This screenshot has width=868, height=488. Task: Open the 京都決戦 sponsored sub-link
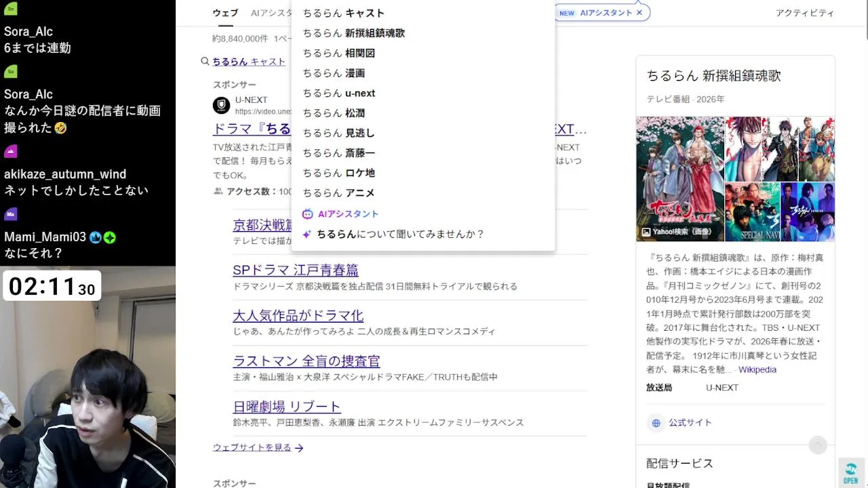tap(262, 224)
